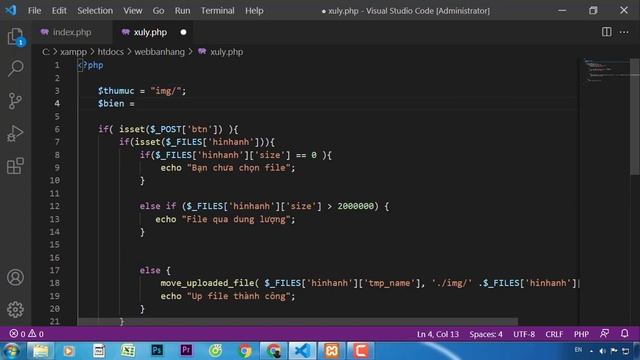Change language mode via PHP indicator
This screenshot has width=640, height=360.
click(581, 334)
